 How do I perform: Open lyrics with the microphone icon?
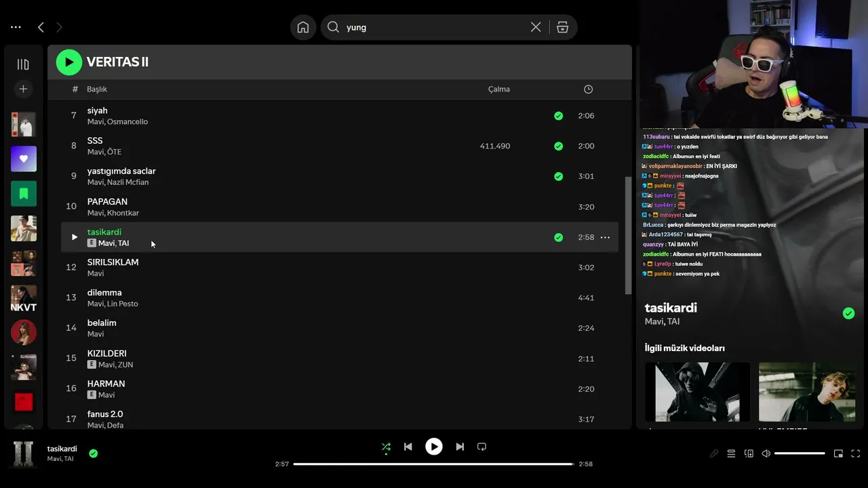(714, 453)
